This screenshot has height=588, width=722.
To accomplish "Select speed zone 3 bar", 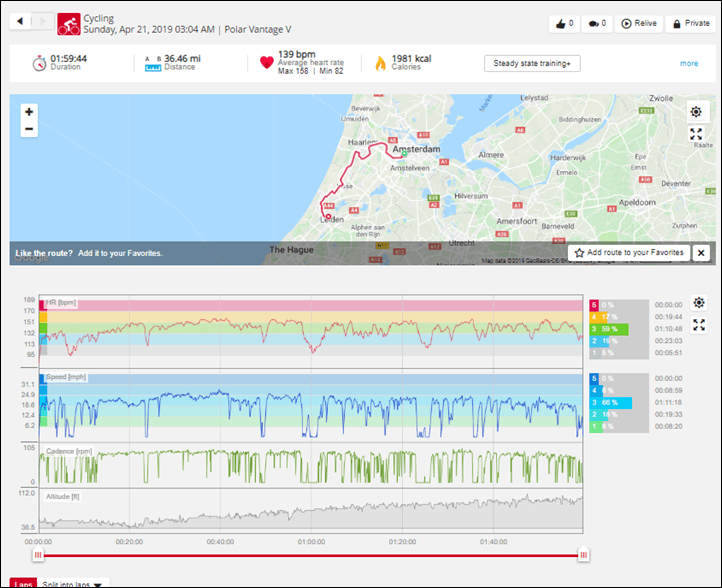I will (619, 402).
